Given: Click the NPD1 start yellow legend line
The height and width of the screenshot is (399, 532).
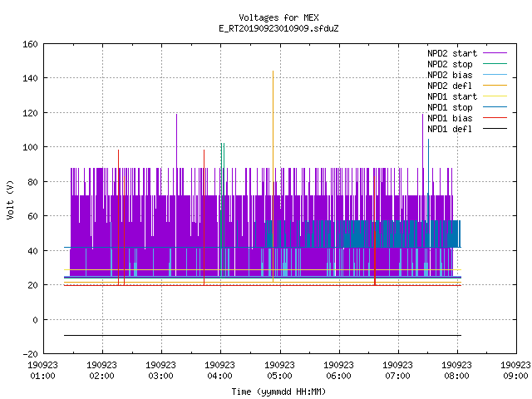Looking at the screenshot, I should [495, 96].
